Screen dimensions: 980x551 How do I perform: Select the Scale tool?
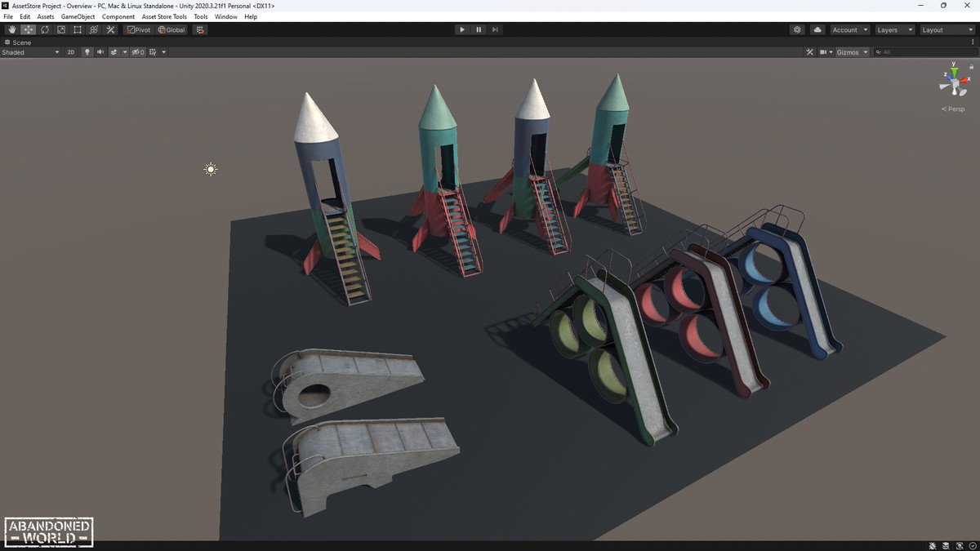click(61, 29)
